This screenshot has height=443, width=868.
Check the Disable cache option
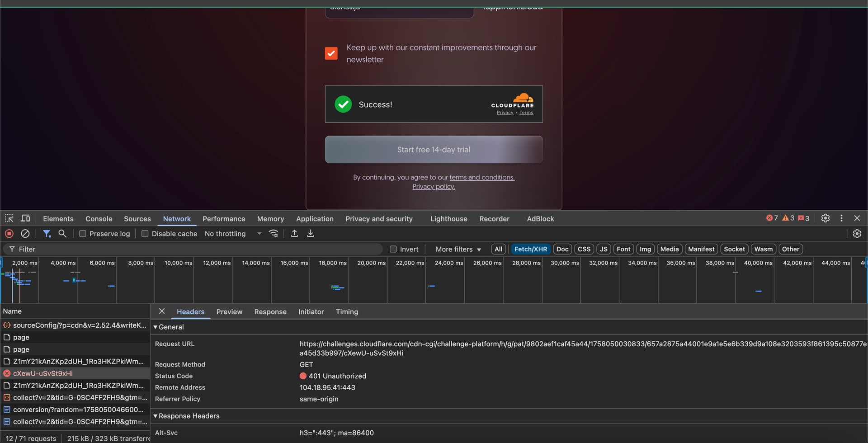pyautogui.click(x=145, y=234)
